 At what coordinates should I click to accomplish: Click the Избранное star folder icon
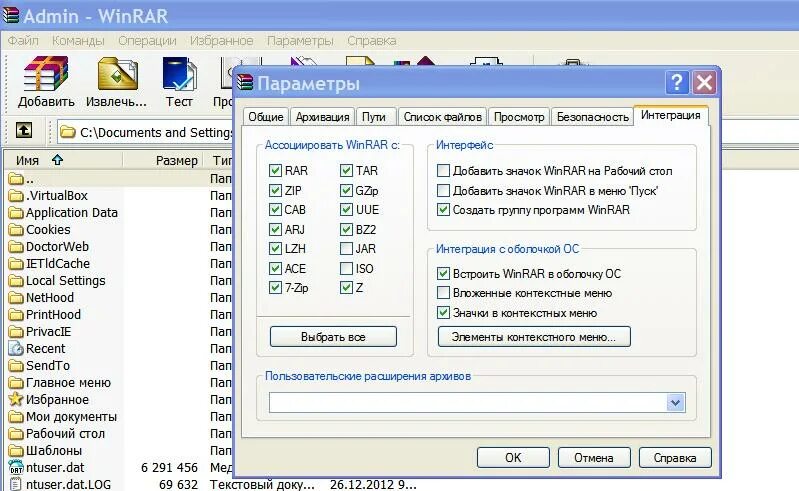coord(16,399)
